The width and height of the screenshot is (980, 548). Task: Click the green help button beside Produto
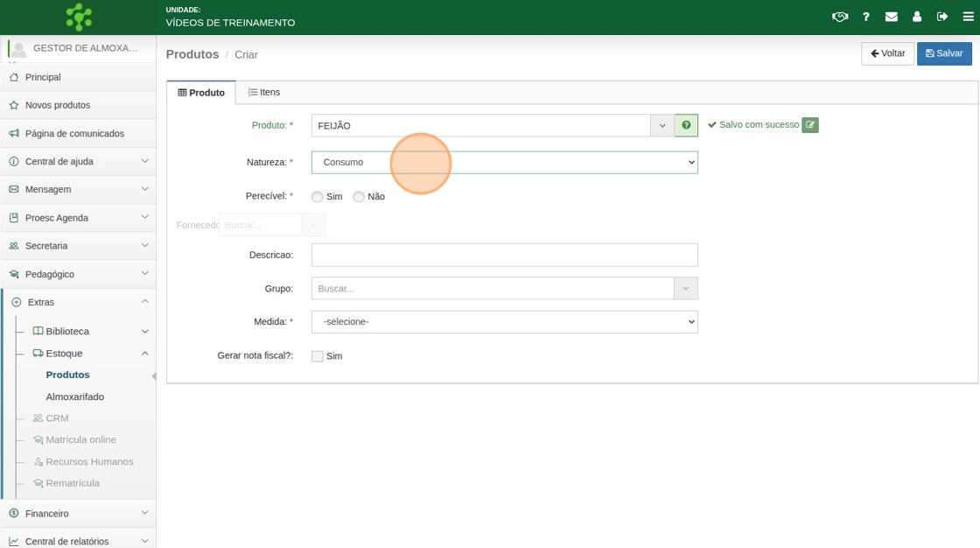pos(686,125)
